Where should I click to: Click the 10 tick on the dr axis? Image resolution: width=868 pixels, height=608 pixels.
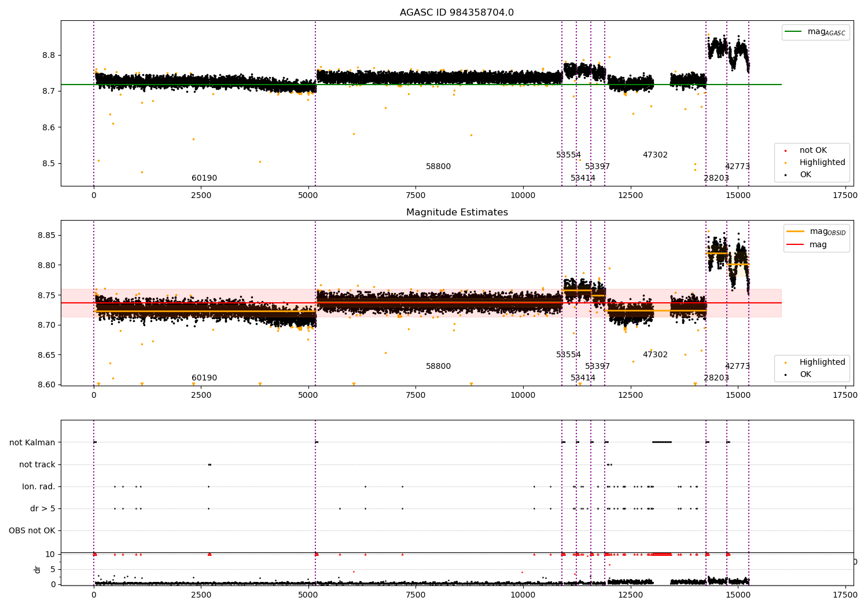pyautogui.click(x=50, y=554)
